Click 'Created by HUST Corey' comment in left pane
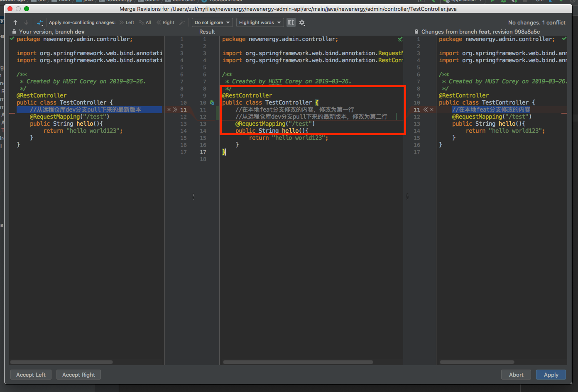This screenshot has width=578, height=392. point(83,81)
